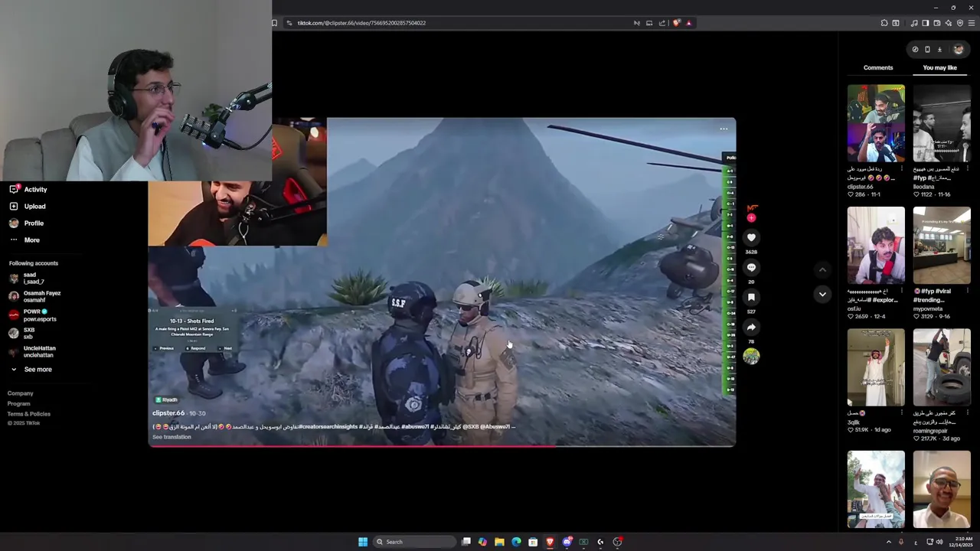Open Upload from the TikTok sidebar

(x=27, y=206)
